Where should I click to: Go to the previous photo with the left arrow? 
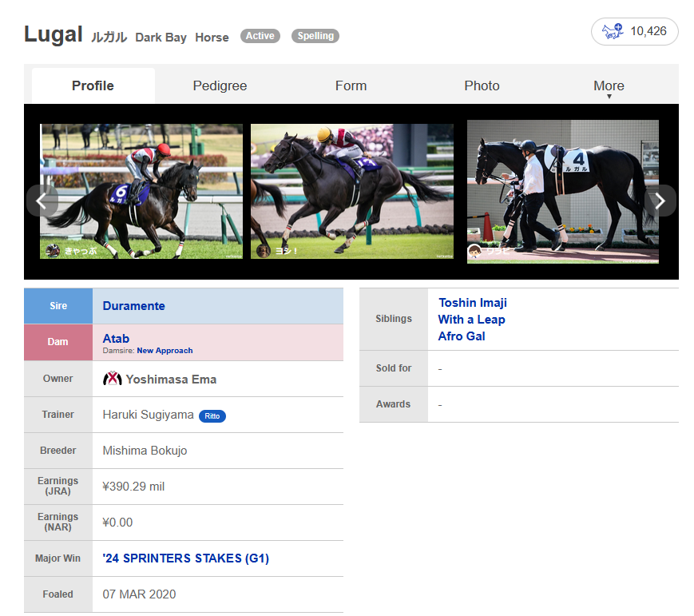click(x=42, y=201)
